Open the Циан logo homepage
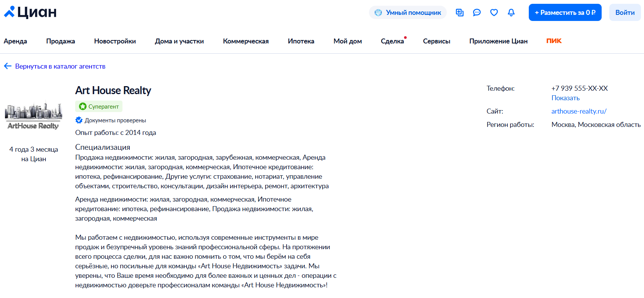Screen dimensions: 644x298 coord(30,12)
